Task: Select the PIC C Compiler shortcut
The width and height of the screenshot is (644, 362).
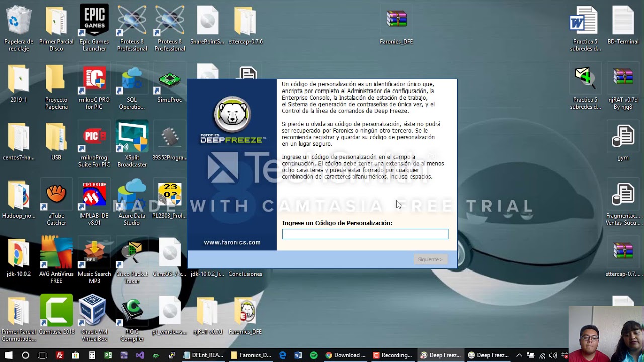Action: tap(132, 319)
